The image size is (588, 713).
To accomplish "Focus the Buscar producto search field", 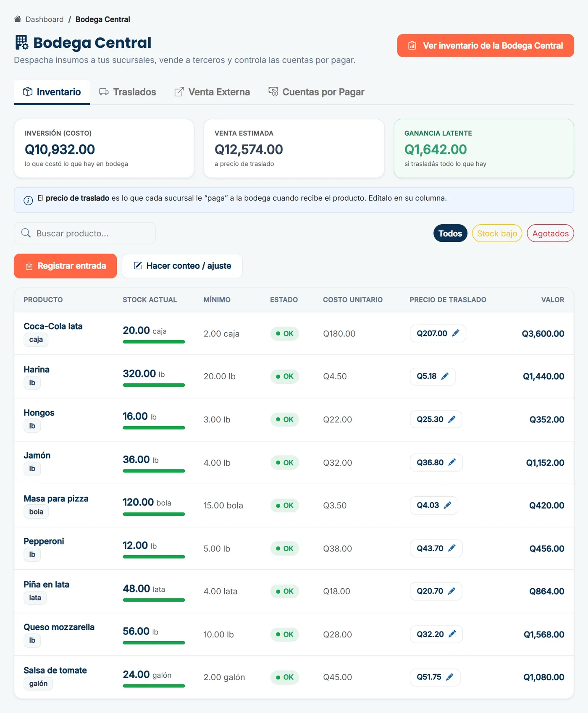I will click(85, 233).
